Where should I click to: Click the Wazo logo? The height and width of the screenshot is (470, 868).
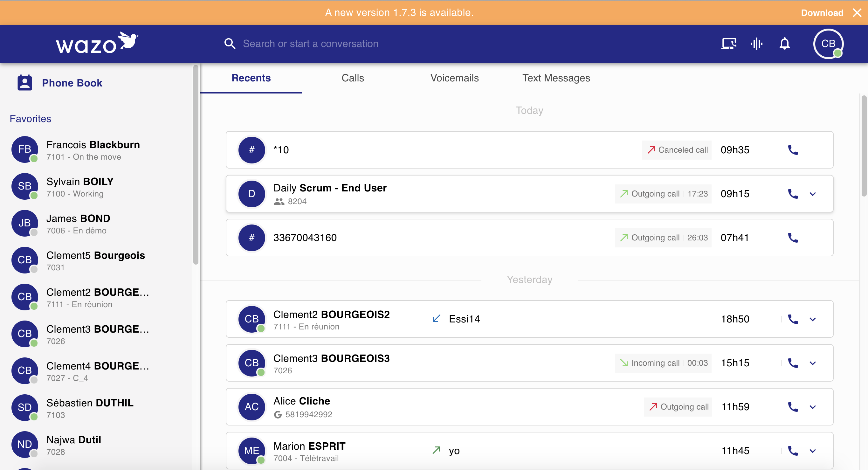point(97,43)
